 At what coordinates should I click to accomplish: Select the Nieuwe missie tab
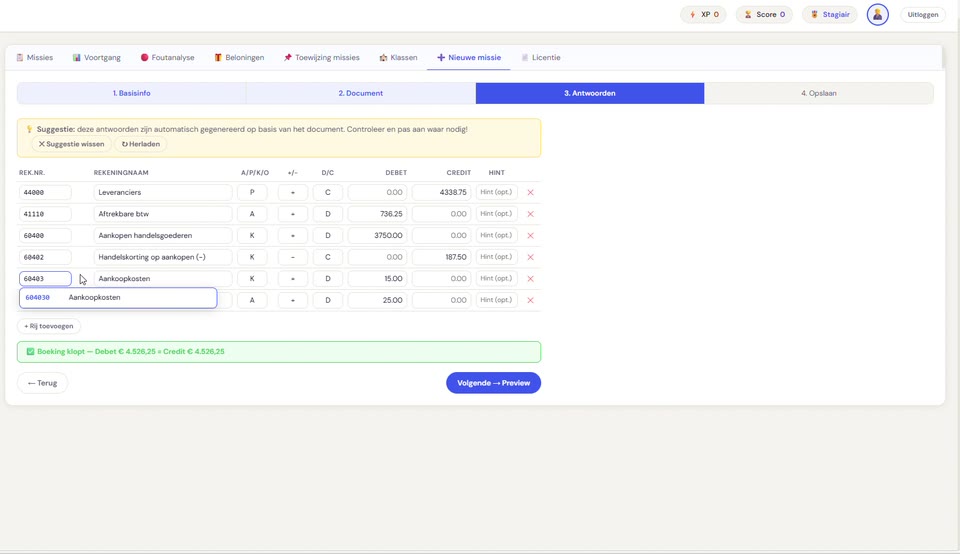(x=468, y=58)
